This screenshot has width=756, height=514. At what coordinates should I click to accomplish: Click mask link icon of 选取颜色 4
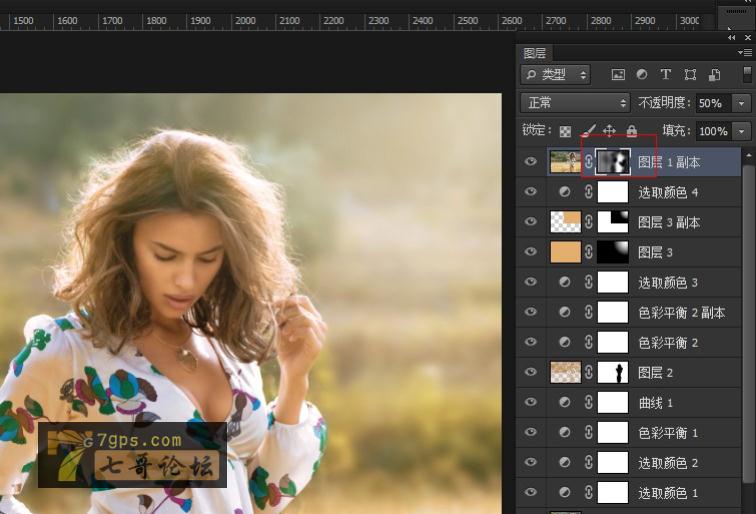click(x=589, y=192)
